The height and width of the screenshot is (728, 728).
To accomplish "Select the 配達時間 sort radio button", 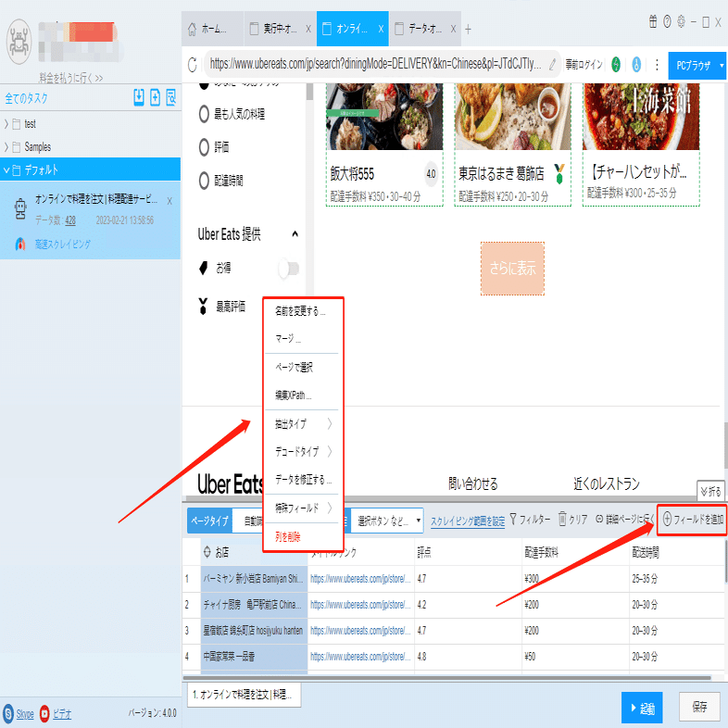I will 204,181.
